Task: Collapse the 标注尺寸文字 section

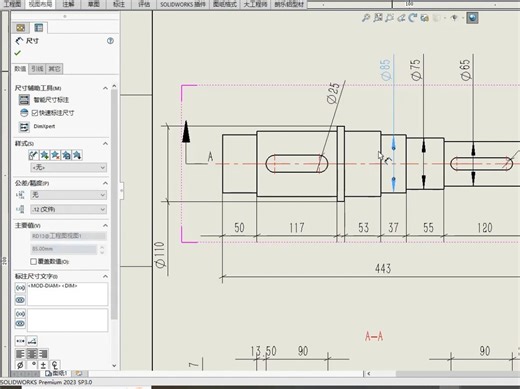Action: (105, 276)
